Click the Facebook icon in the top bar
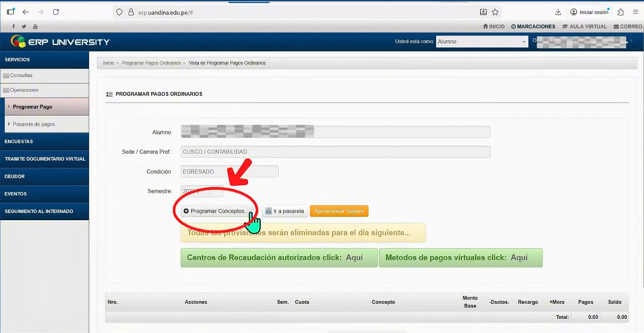This screenshot has width=644, height=333. [x=13, y=26]
